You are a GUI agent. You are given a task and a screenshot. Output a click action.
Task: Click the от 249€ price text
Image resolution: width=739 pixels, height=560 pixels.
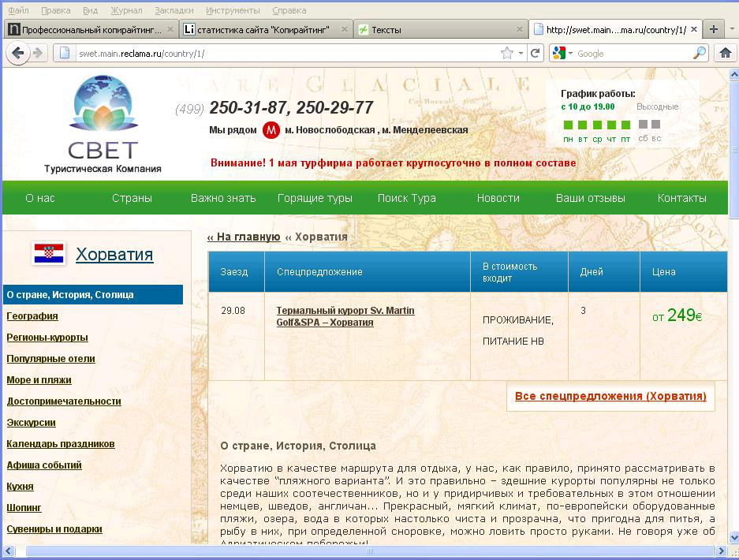click(x=677, y=315)
